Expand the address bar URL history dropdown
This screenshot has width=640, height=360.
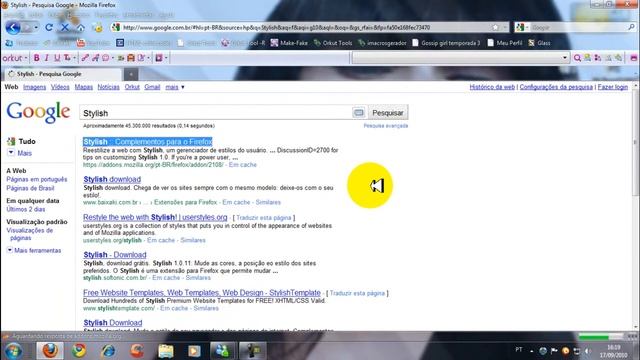coord(505,27)
